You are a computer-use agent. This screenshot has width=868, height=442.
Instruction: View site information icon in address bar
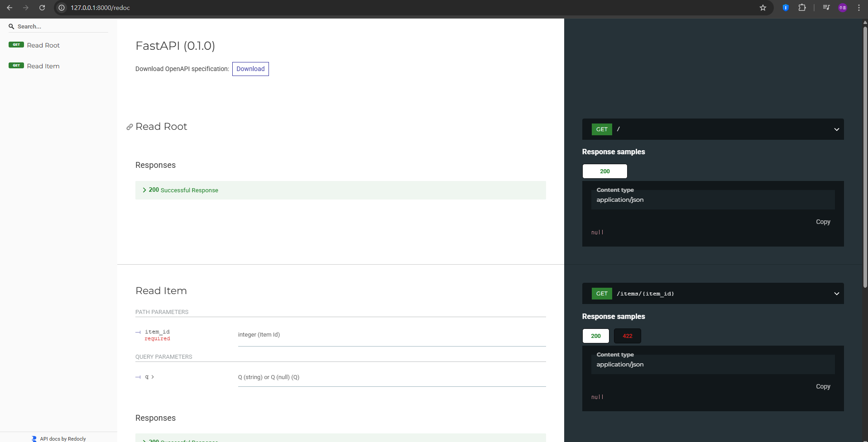click(x=62, y=8)
